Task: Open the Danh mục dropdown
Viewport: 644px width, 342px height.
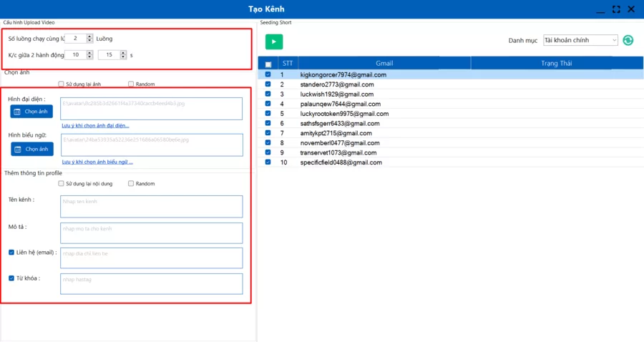Action: 580,40
